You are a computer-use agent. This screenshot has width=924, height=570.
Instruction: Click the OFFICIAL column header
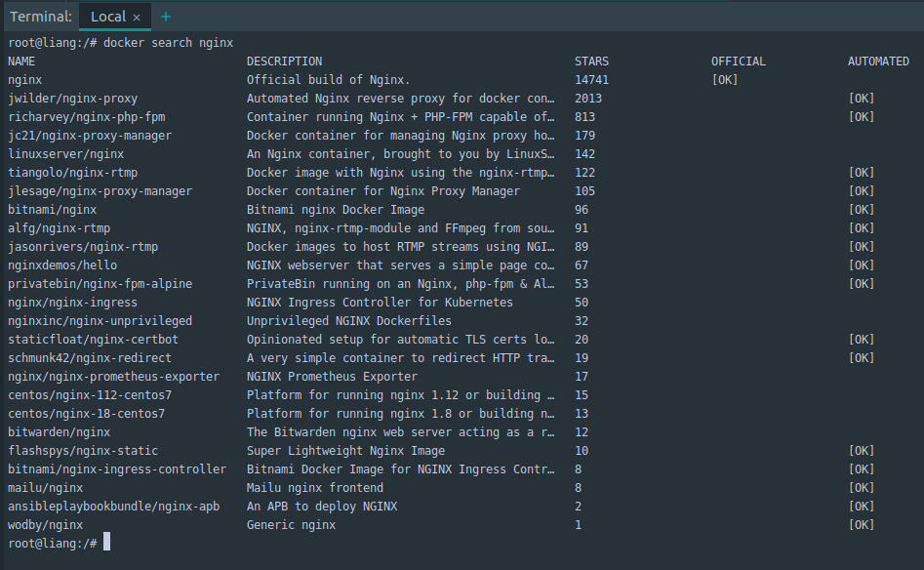(x=739, y=61)
